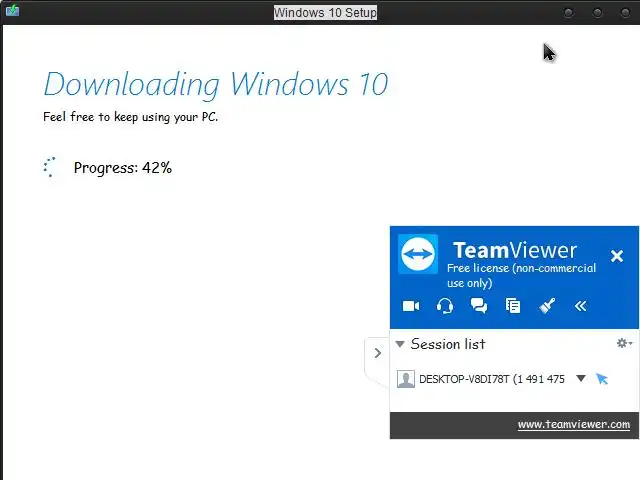
Task: Open the TeamViewer headset audio icon
Action: point(444,306)
